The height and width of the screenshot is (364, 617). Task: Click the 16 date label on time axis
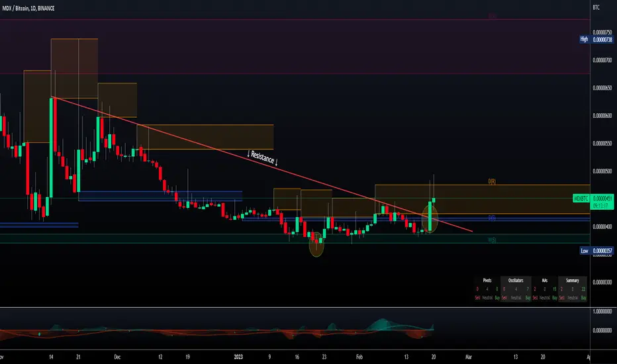coord(297,357)
